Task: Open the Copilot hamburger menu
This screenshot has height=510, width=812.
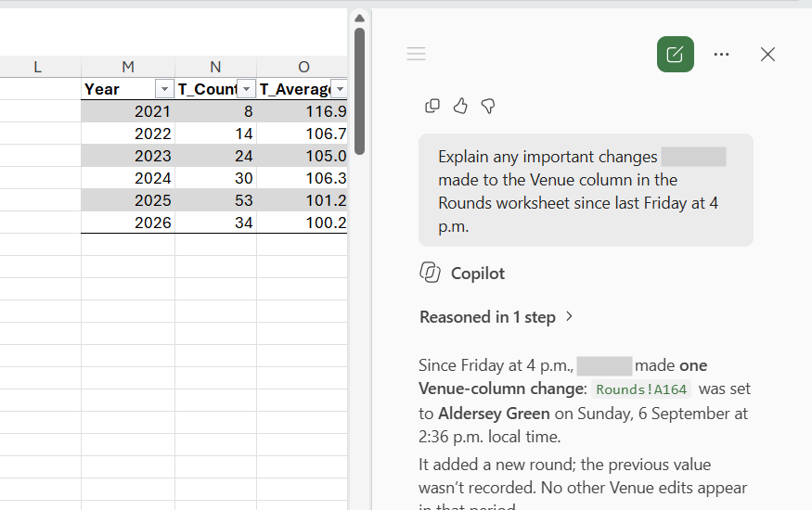Action: point(416,54)
